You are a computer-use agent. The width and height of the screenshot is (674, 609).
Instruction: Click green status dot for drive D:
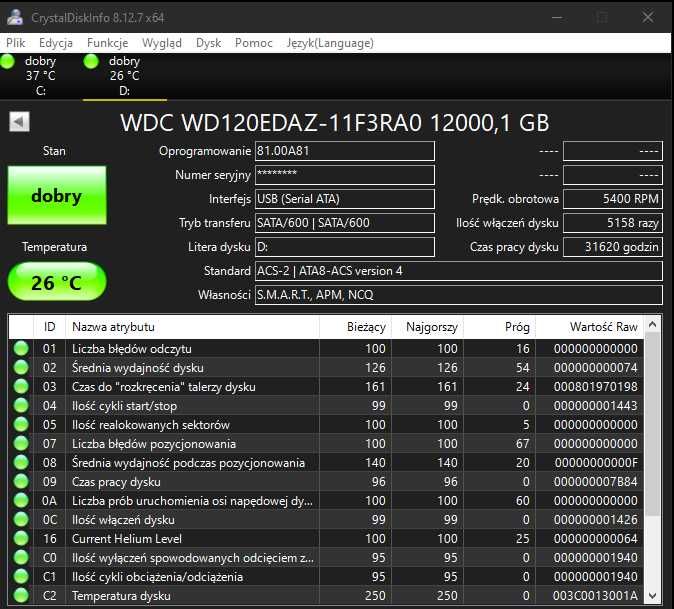[x=91, y=61]
